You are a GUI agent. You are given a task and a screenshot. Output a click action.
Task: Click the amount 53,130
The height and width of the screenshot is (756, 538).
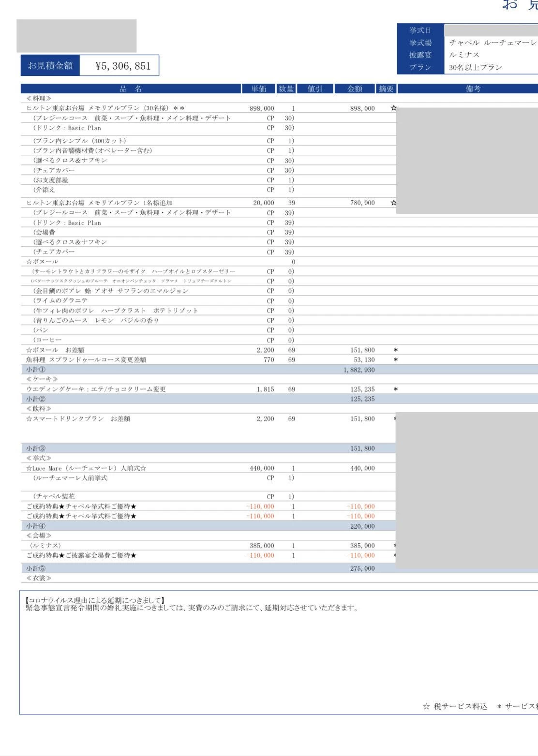(364, 360)
